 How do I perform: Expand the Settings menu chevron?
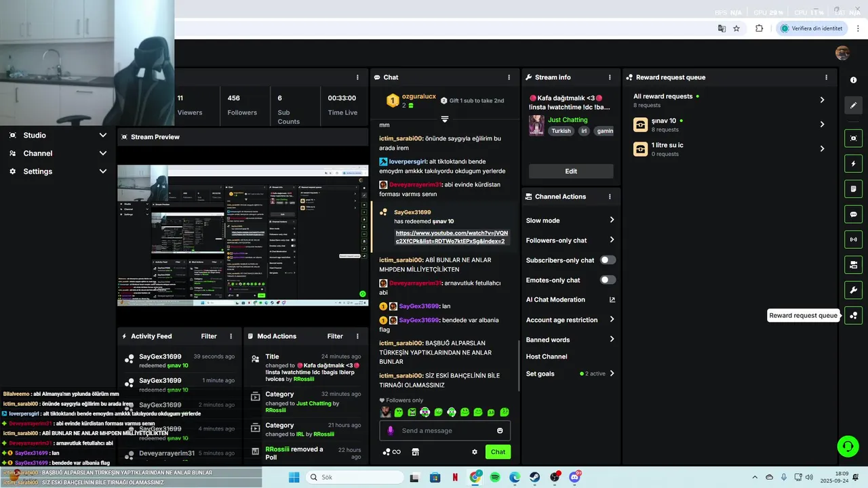103,171
